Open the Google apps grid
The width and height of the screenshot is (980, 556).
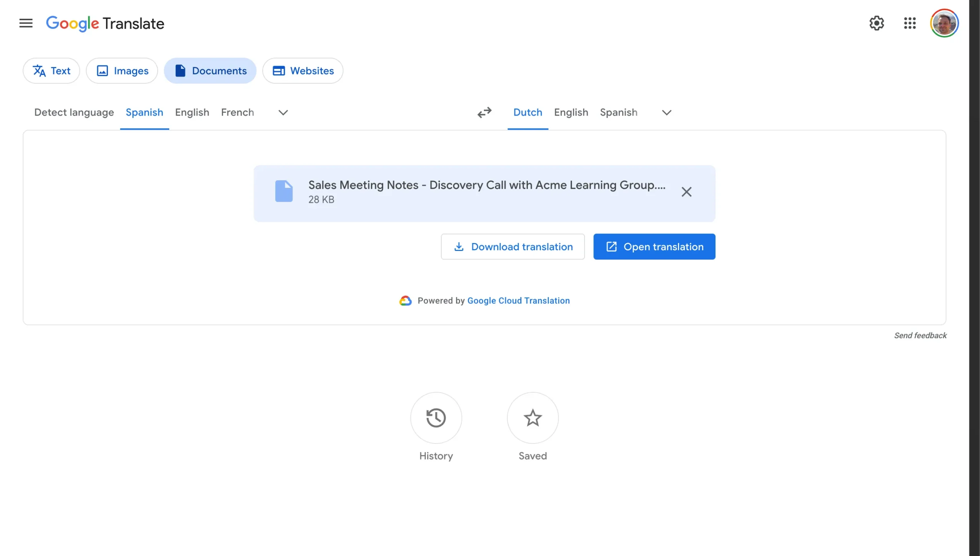(x=910, y=23)
